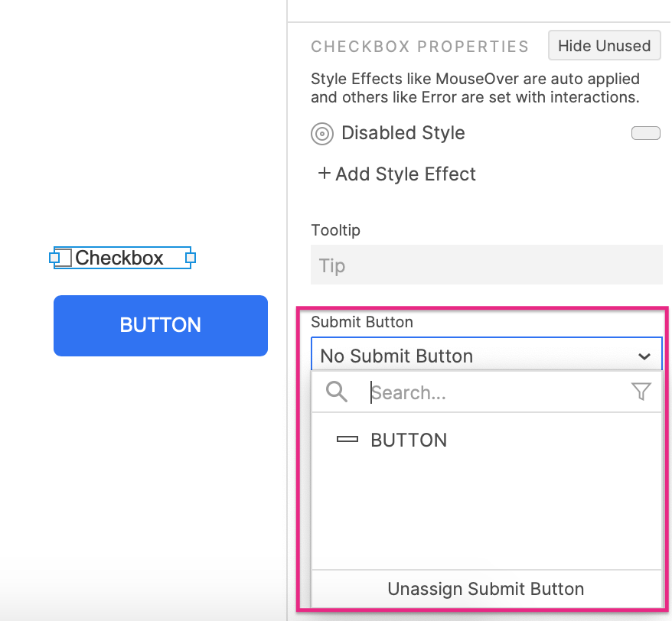The width and height of the screenshot is (672, 621).
Task: Collapse the No Submit Button dropdown
Action: 487,356
